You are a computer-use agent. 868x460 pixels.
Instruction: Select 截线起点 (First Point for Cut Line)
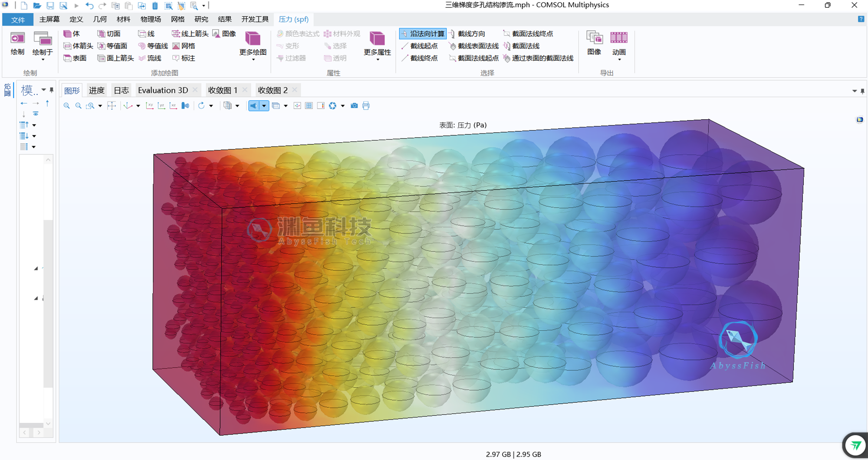[x=419, y=46]
